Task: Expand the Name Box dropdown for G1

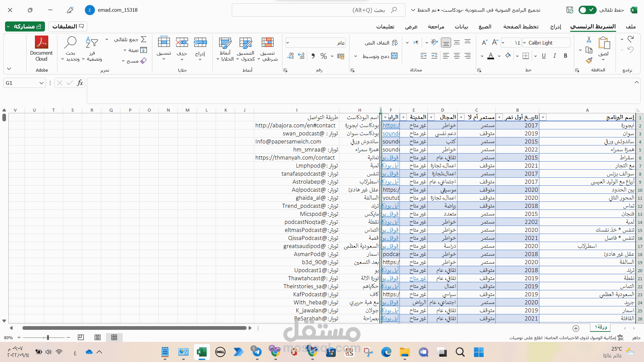Action: click(x=42, y=83)
